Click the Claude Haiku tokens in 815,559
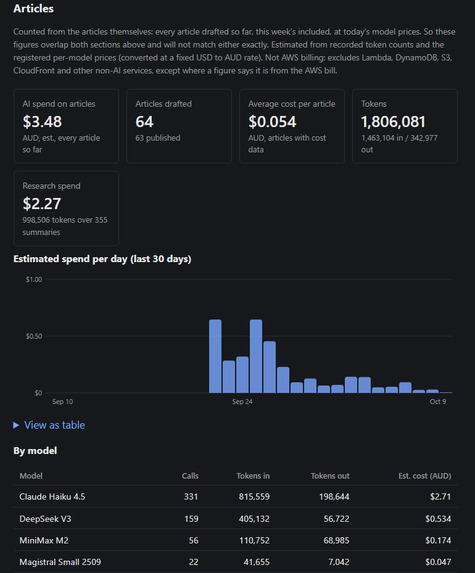This screenshot has width=475, height=573. pyautogui.click(x=254, y=497)
